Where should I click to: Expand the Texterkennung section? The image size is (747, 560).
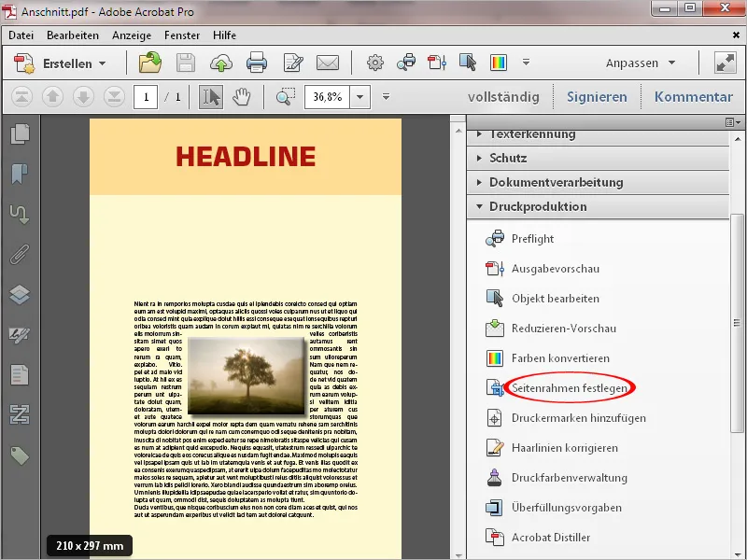tap(598, 135)
